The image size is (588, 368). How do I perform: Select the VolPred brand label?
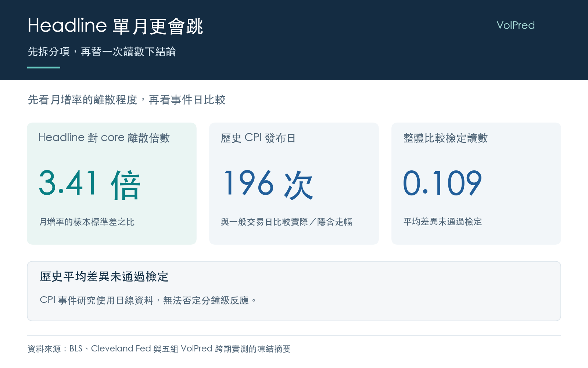pyautogui.click(x=516, y=25)
